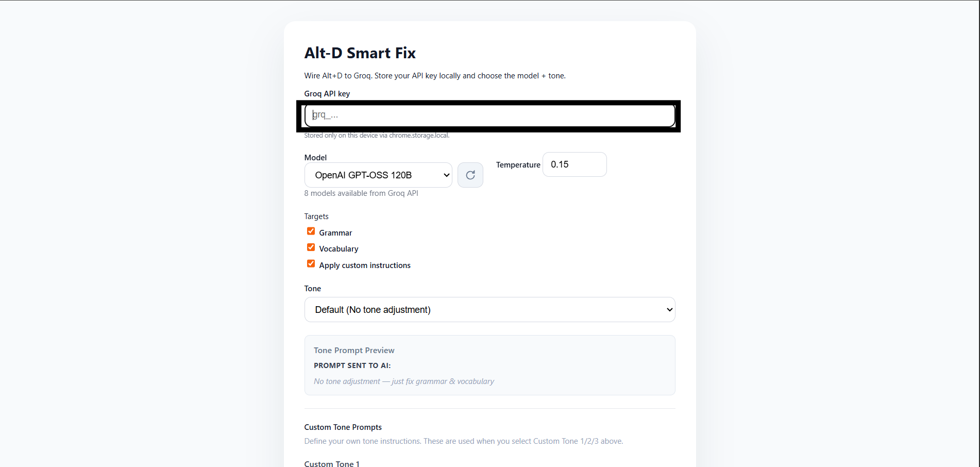Viewport: 980px width, 467px height.
Task: Expand the OpenAI GPT-OSS 120B model selector
Action: 378,175
